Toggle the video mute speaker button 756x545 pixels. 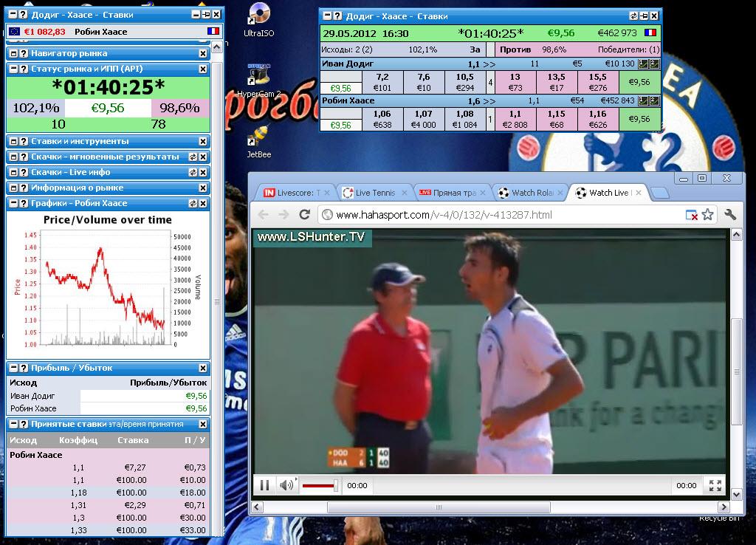point(286,485)
